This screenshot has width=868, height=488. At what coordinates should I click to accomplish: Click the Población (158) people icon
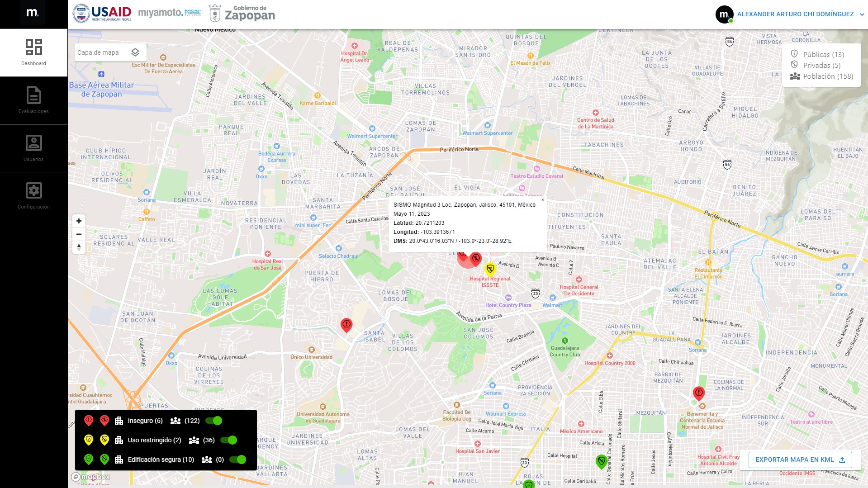(795, 76)
